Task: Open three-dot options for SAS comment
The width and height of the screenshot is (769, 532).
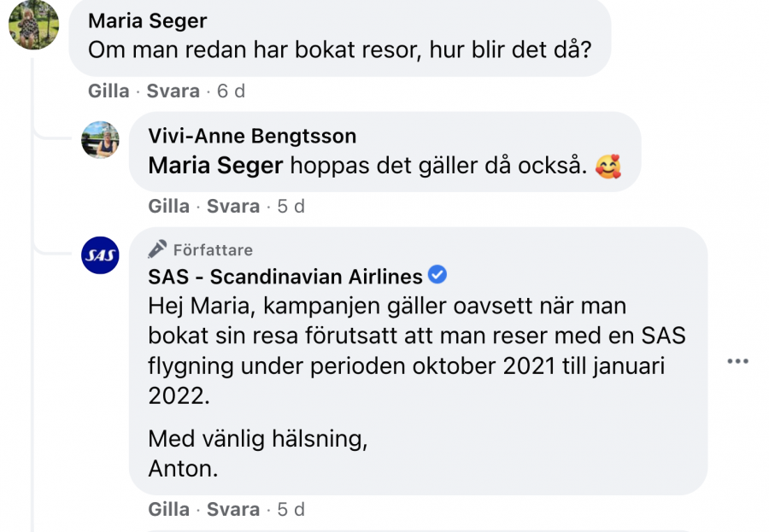Action: (737, 361)
